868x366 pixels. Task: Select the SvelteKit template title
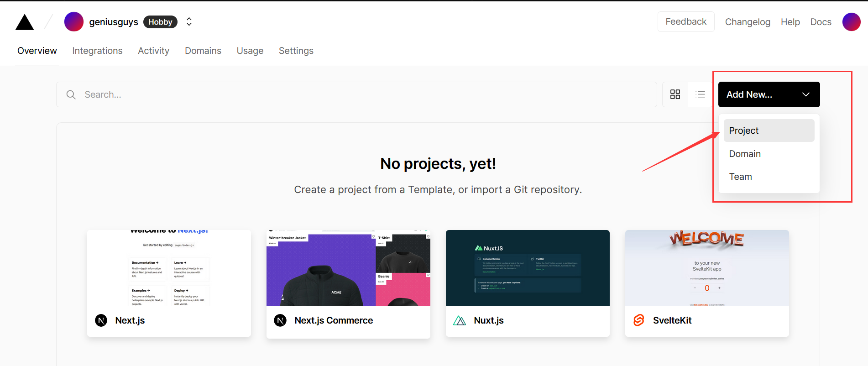pyautogui.click(x=672, y=320)
